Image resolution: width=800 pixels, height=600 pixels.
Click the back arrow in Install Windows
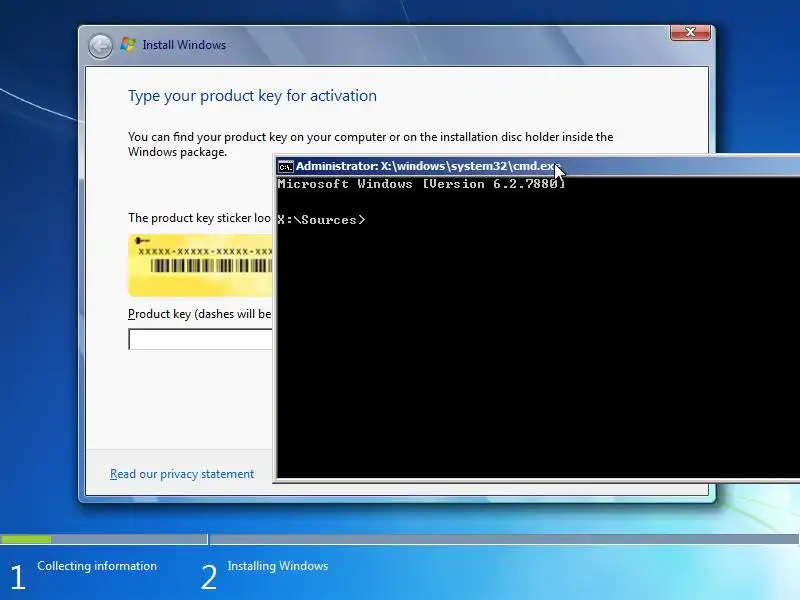tap(101, 46)
